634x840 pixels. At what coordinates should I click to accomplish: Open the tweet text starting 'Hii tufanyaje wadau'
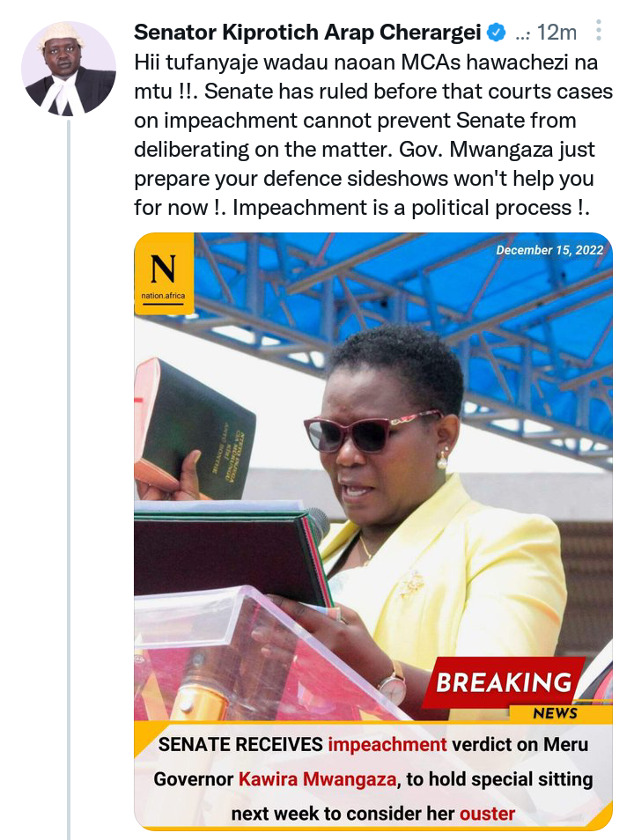373,135
